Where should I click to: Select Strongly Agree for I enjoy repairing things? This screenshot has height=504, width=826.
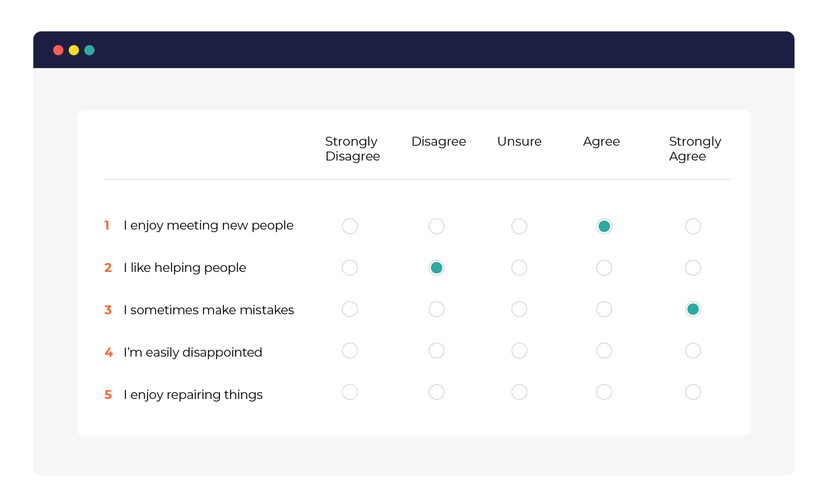coord(693,392)
